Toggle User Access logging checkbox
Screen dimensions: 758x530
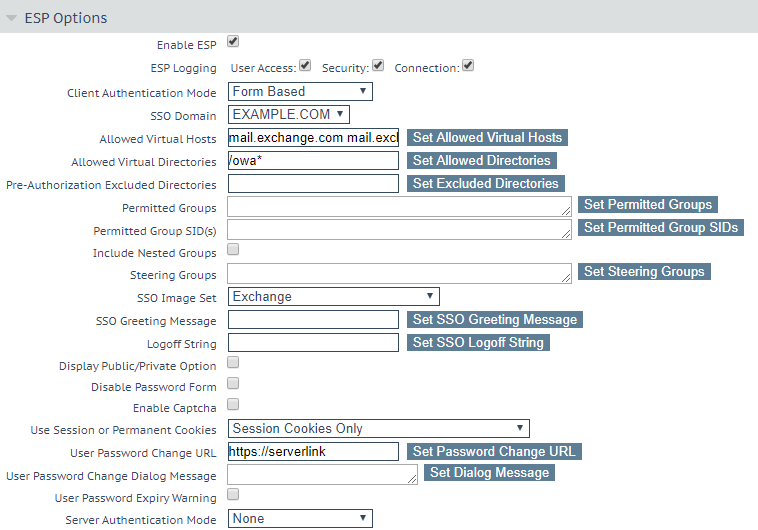pyautogui.click(x=305, y=65)
